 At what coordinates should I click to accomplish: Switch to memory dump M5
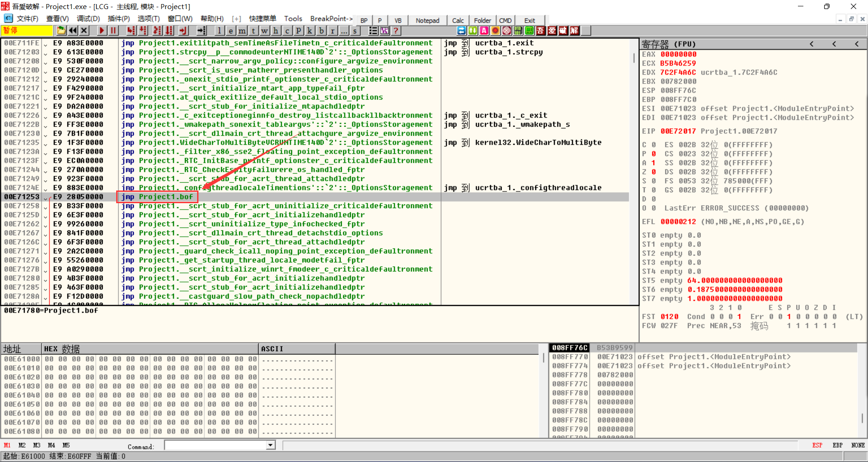coord(66,445)
